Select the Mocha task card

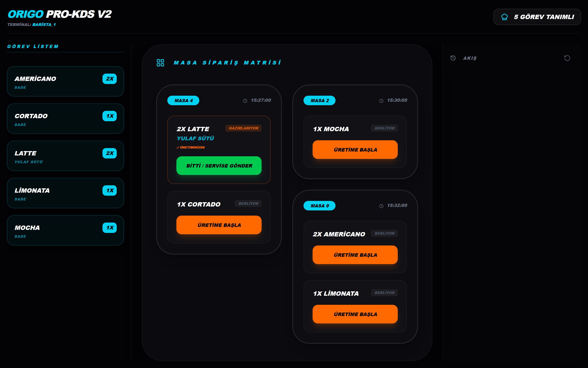point(65,230)
